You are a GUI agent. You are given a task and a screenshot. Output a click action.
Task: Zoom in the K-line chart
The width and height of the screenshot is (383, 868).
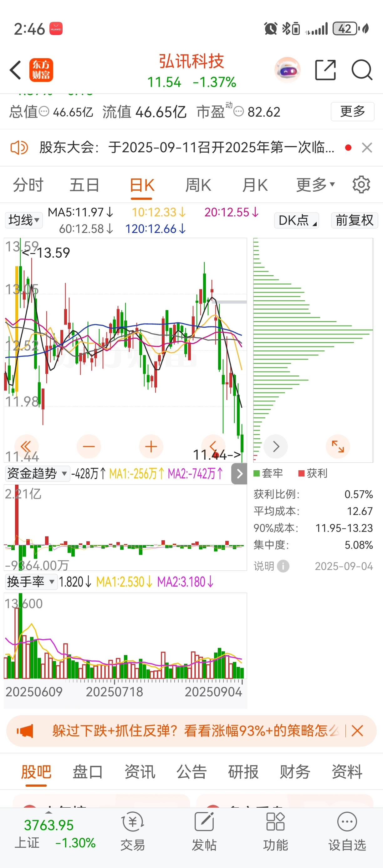151,447
